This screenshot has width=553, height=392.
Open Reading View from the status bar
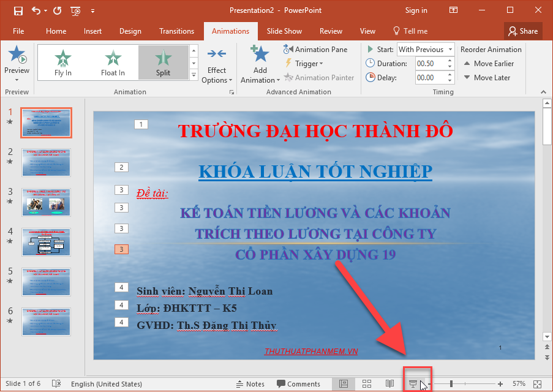click(x=390, y=383)
